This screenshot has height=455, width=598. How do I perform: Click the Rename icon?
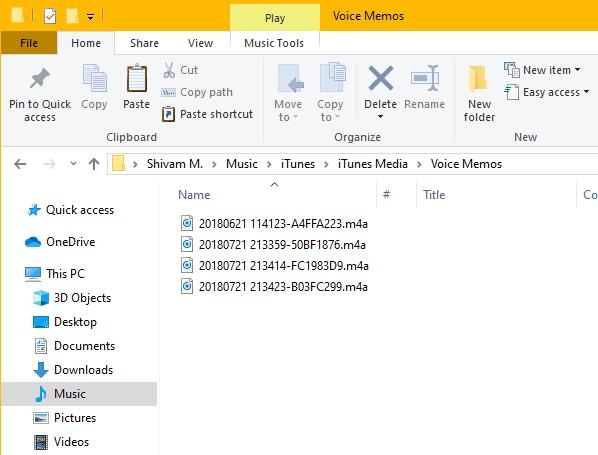click(425, 78)
